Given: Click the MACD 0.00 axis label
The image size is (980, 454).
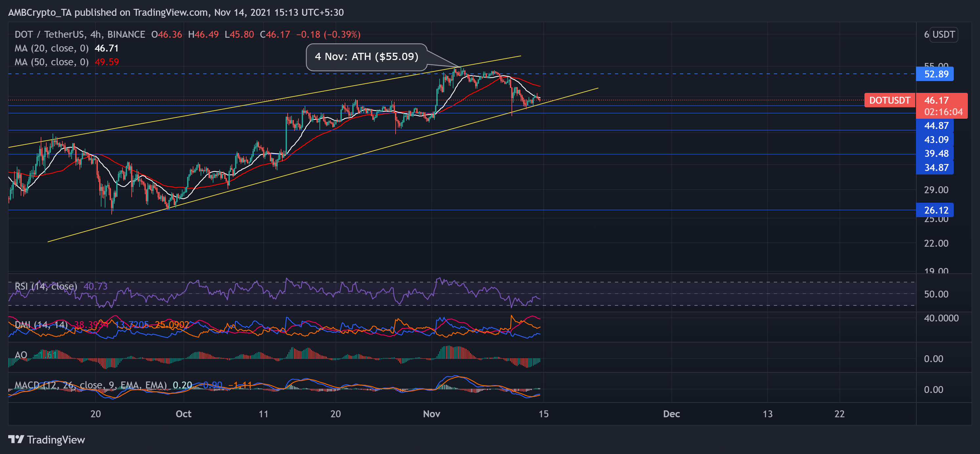Looking at the screenshot, I should pyautogui.click(x=934, y=390).
